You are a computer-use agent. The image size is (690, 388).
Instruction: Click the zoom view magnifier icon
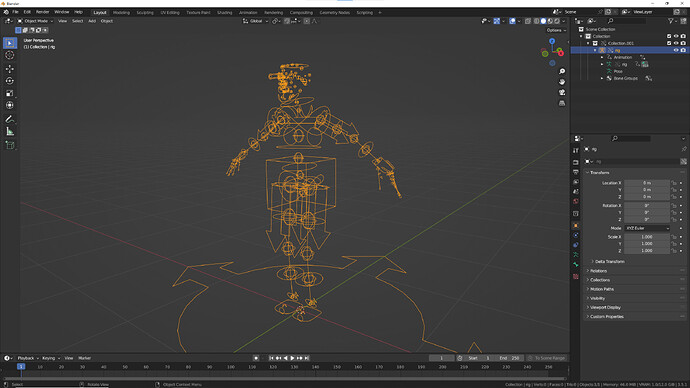pyautogui.click(x=562, y=71)
